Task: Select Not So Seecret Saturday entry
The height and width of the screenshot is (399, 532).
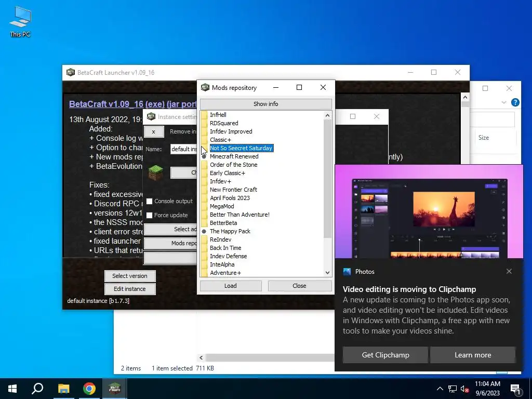Action: point(241,148)
